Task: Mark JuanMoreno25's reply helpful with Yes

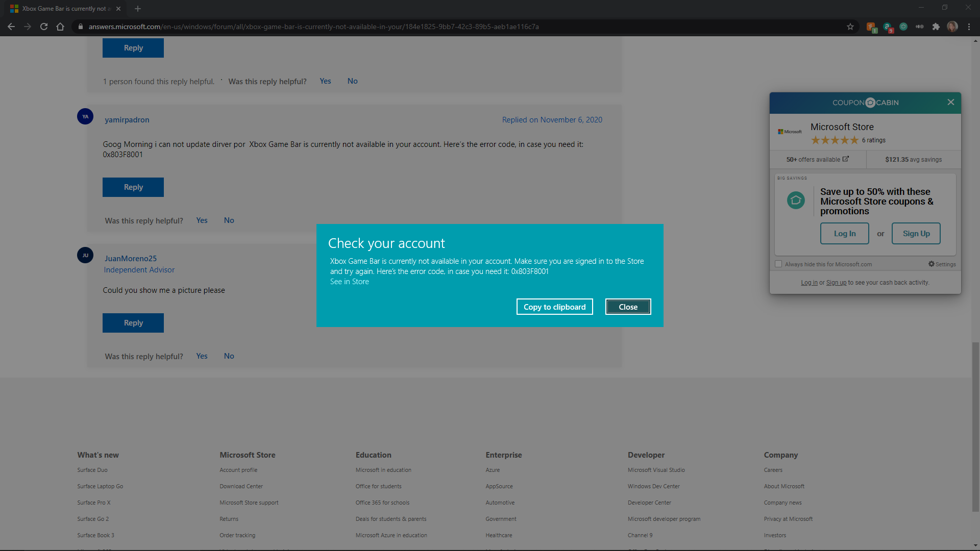Action: point(202,356)
